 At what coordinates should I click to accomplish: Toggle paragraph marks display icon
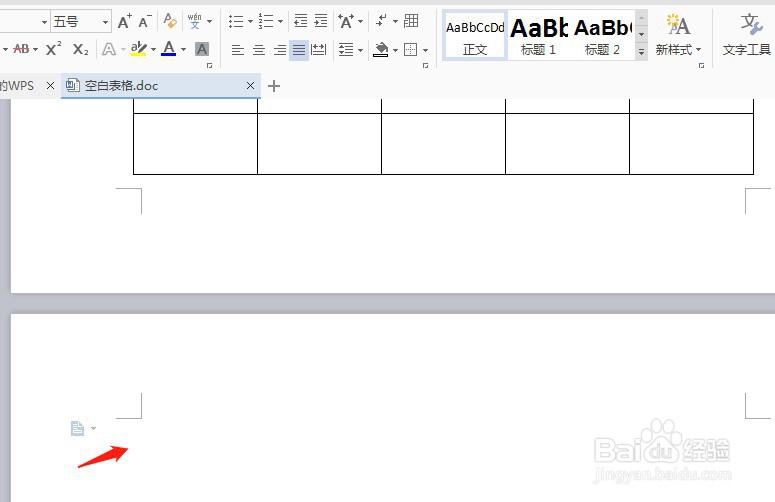tap(381, 21)
